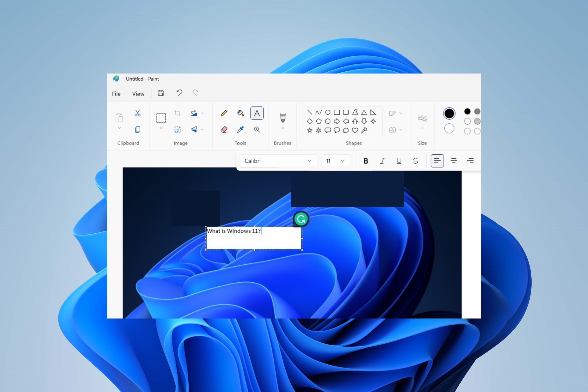Click the Cut scissors icon
The width and height of the screenshot is (588, 392).
(x=138, y=113)
